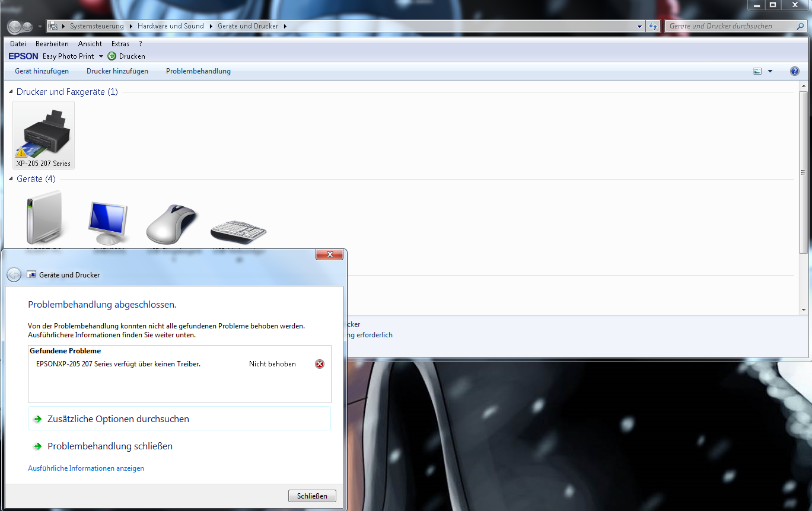The width and height of the screenshot is (812, 511).
Task: Click the refresh button beside address bar
Action: [653, 26]
